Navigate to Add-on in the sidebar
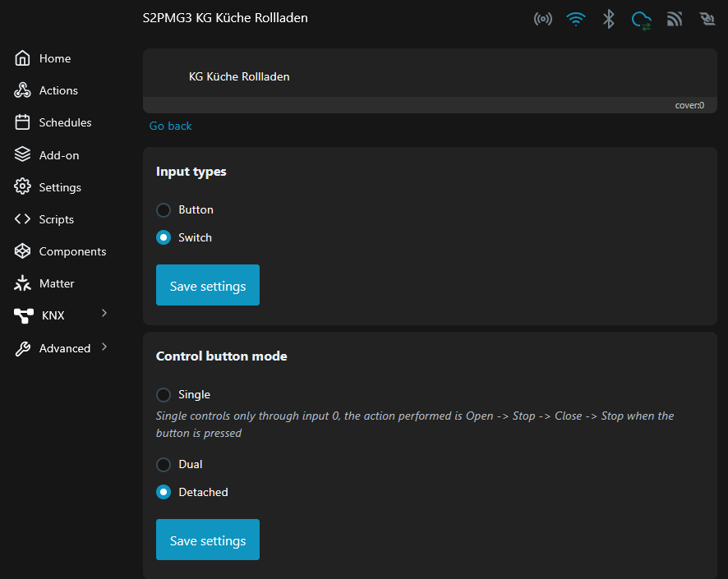Screen dimensions: 728x579 [x=59, y=155]
